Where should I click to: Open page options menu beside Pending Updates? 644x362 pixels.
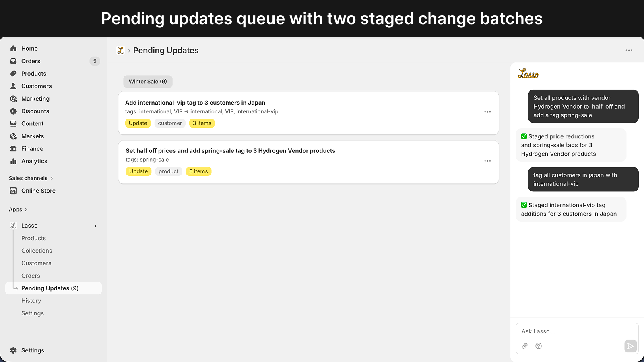pos(629,50)
